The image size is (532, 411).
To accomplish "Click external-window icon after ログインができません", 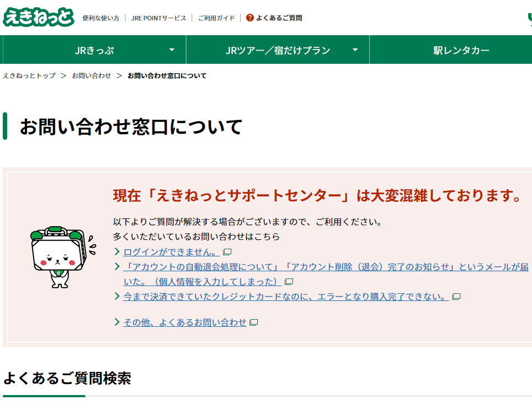I will [x=227, y=252].
